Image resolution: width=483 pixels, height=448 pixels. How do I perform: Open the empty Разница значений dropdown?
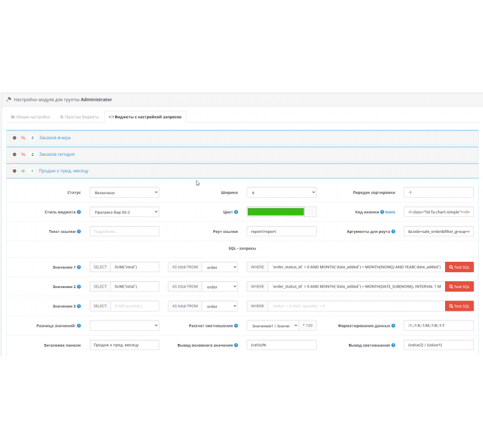pos(124,325)
